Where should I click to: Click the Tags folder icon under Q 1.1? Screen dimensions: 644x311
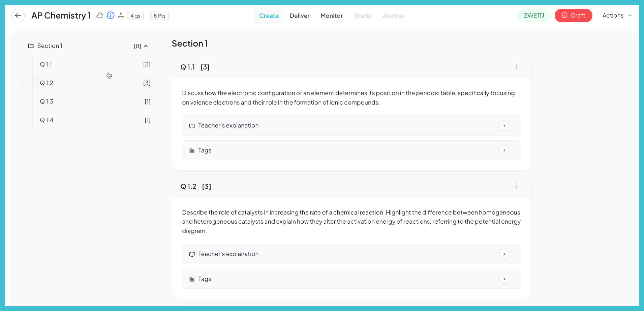coord(192,151)
